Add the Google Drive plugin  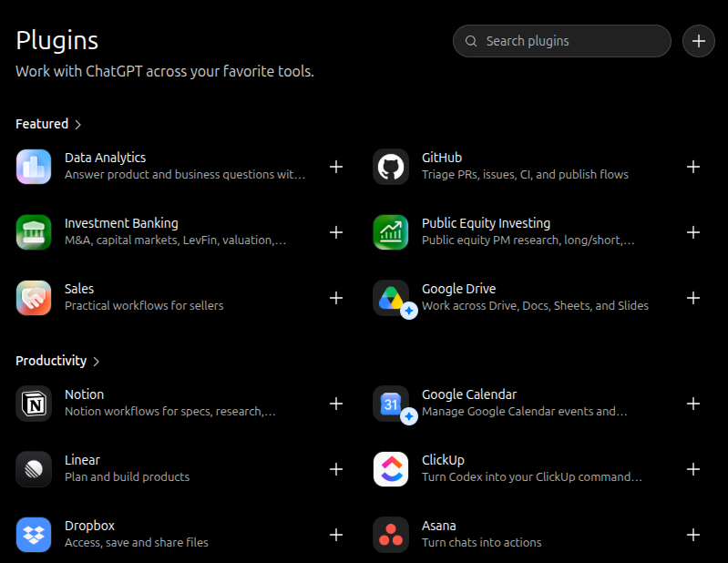[693, 298]
